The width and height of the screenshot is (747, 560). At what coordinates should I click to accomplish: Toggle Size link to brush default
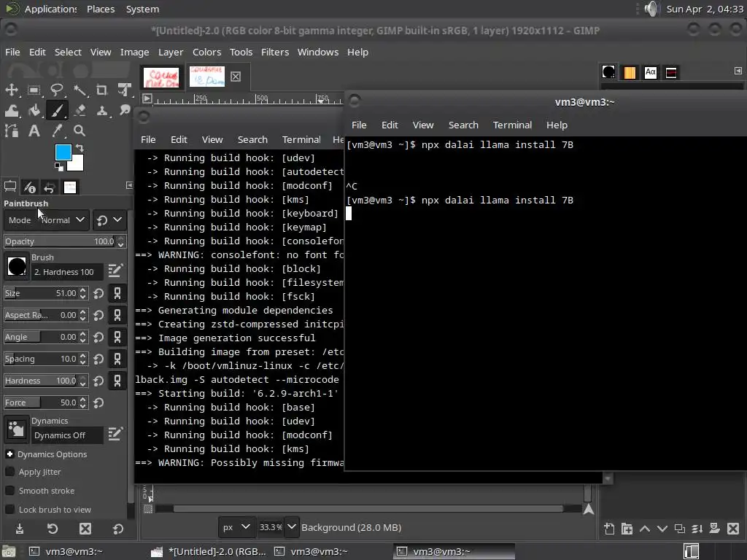[117, 293]
